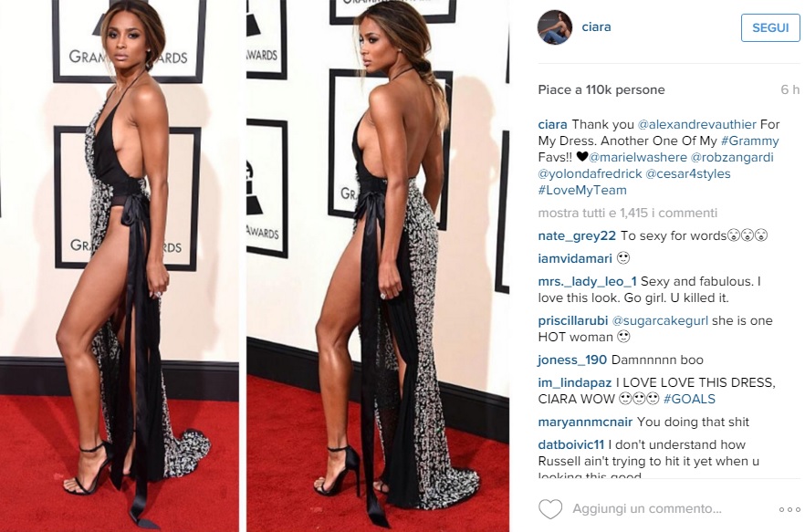This screenshot has width=805, height=532.
Task: Open the @cesar4styles mention
Action: [688, 173]
